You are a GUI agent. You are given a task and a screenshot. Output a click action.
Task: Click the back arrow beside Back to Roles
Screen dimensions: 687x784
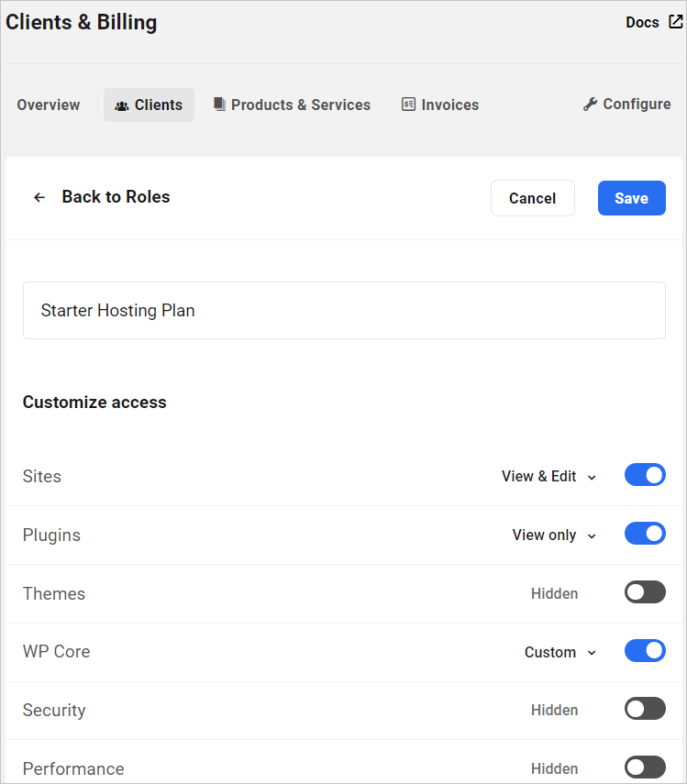point(39,197)
